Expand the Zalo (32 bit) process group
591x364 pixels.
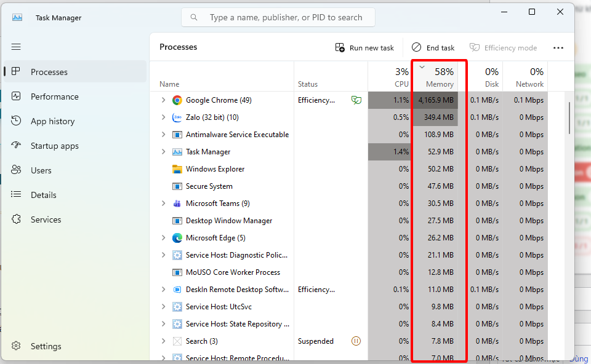click(163, 117)
